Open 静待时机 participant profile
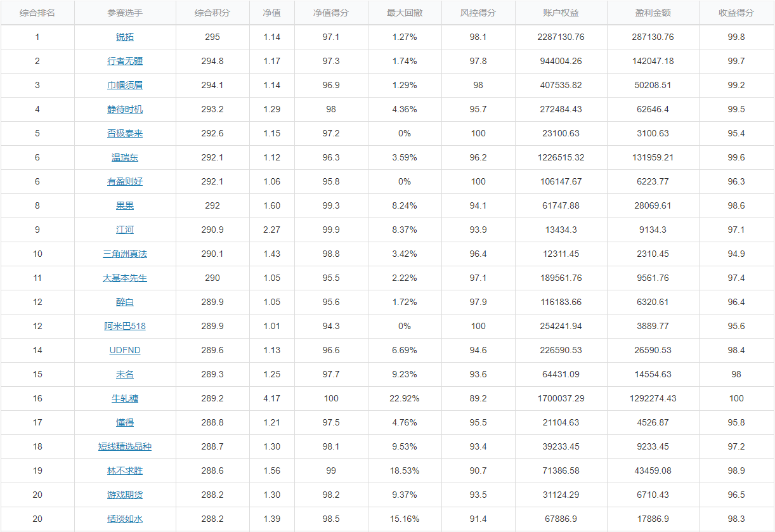775x532 pixels. tap(125, 110)
